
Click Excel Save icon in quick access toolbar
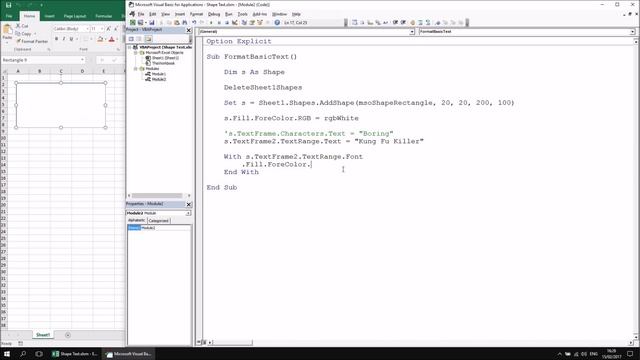click(9, 5)
